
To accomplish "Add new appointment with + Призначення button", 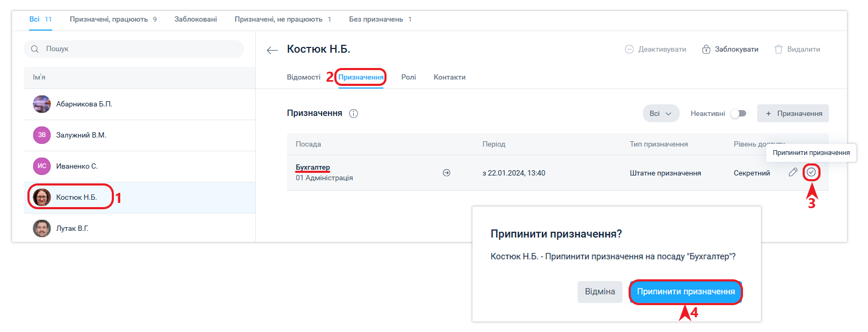I will [x=793, y=113].
